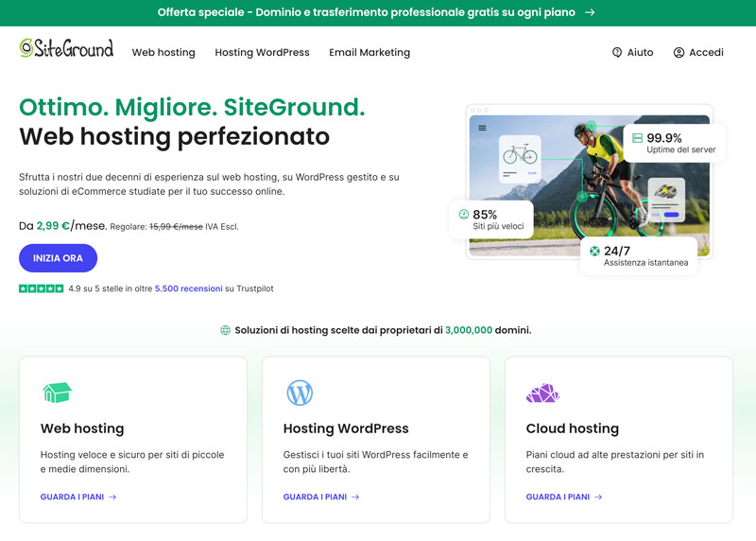The height and width of the screenshot is (541, 756).
Task: Click the lifebuoy icon beside 24/7
Action: coord(594,251)
